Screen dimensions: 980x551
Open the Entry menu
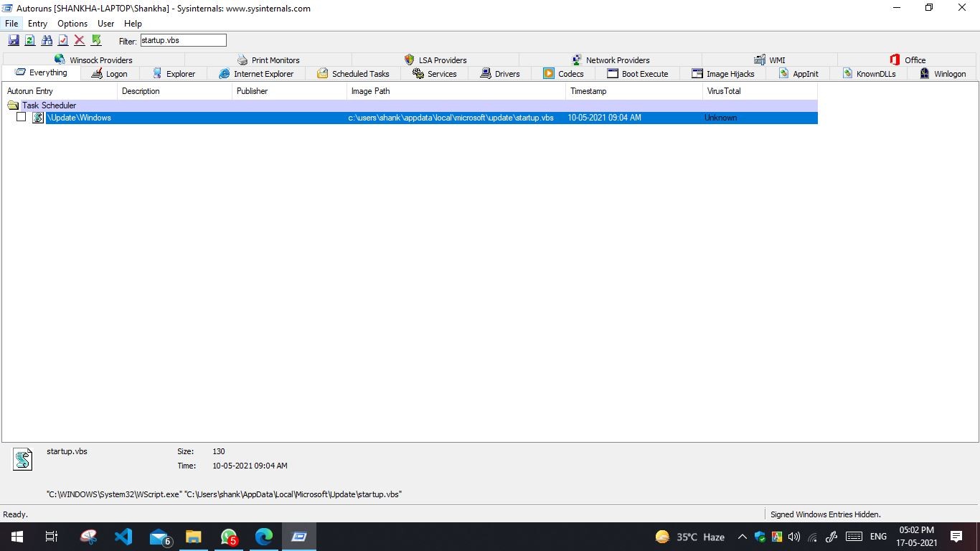37,23
